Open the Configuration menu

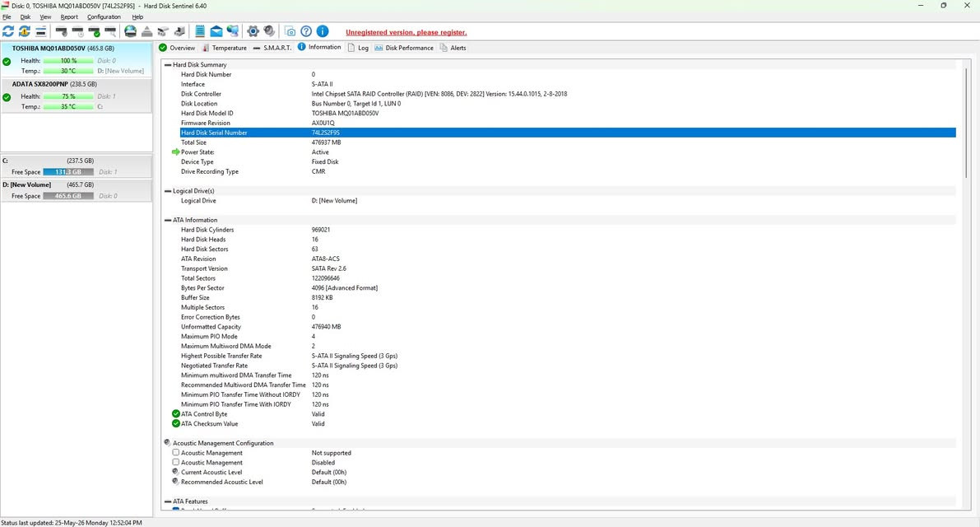coord(104,16)
